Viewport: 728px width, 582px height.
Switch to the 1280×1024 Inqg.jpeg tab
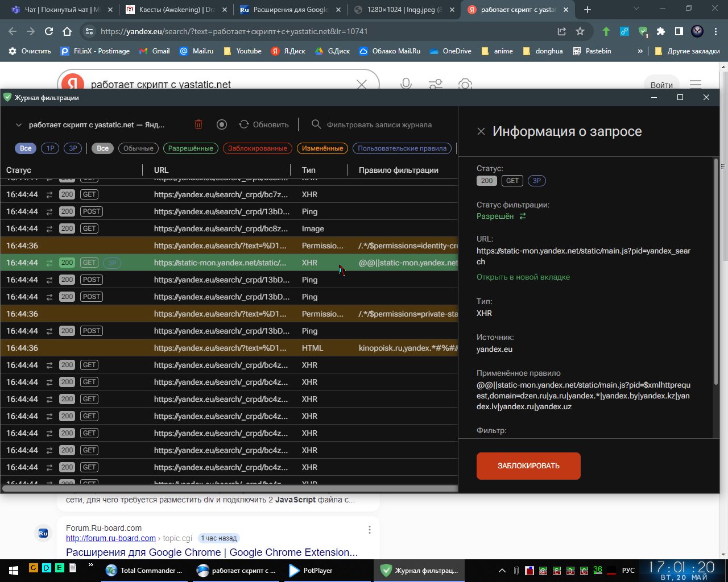point(404,10)
